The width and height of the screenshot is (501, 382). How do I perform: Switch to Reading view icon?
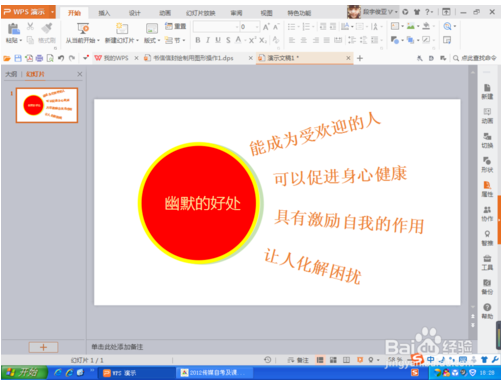346,360
